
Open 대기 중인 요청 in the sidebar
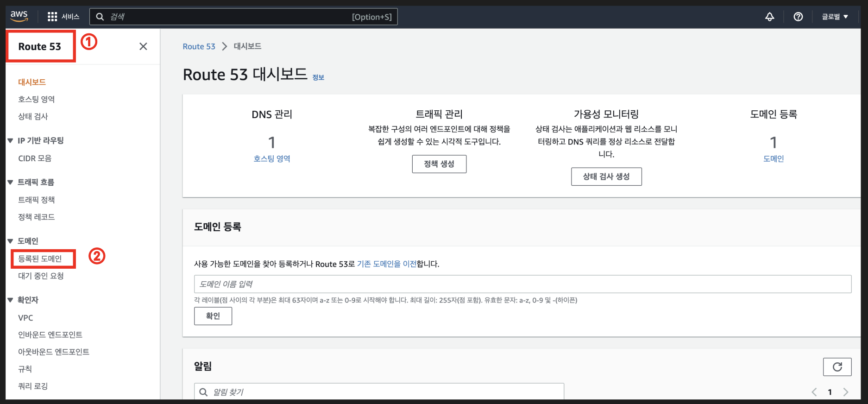[41, 276]
